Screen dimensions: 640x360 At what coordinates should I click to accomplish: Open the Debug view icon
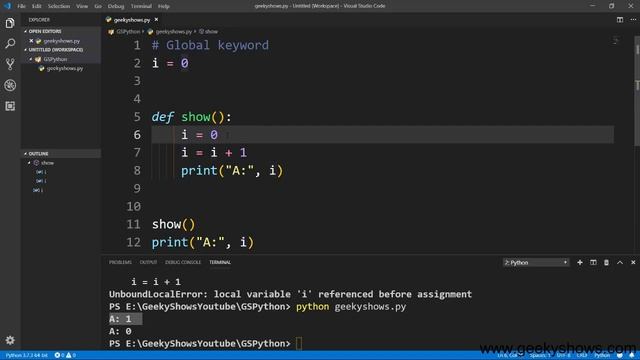click(10, 85)
